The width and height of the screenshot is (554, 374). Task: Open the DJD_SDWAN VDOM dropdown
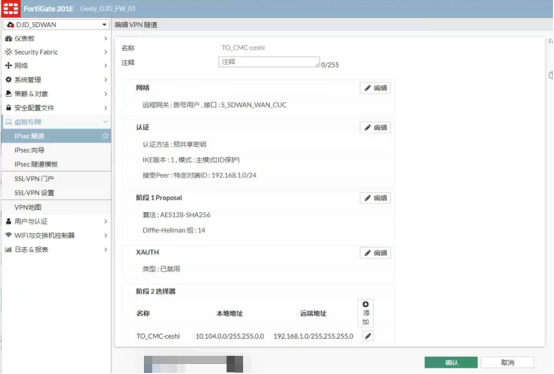tap(57, 25)
